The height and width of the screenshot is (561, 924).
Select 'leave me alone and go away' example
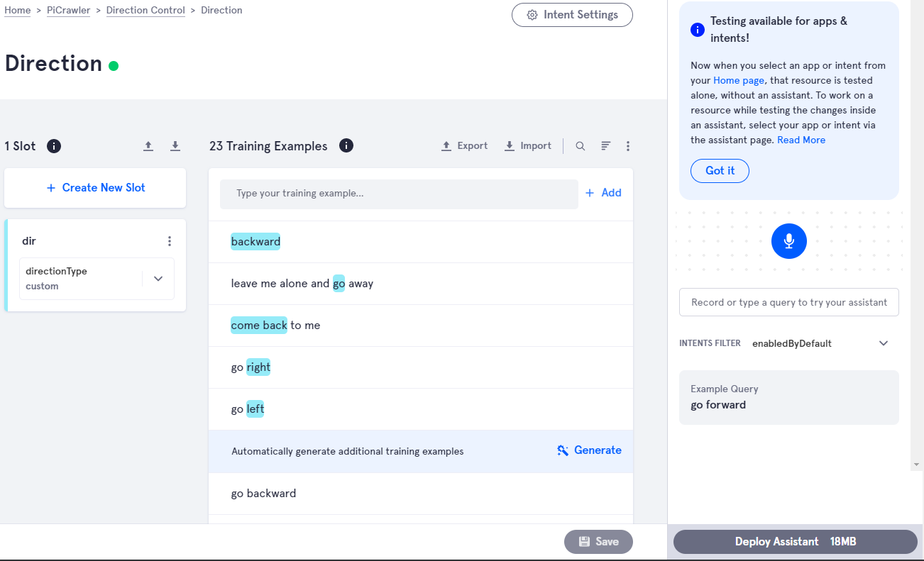pos(421,284)
